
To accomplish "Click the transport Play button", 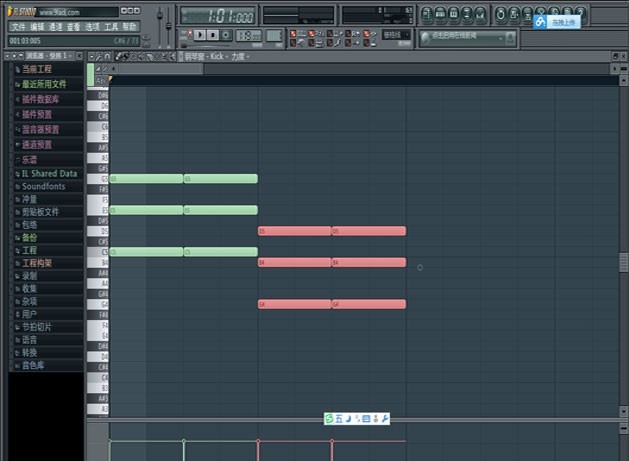I will pyautogui.click(x=200, y=35).
